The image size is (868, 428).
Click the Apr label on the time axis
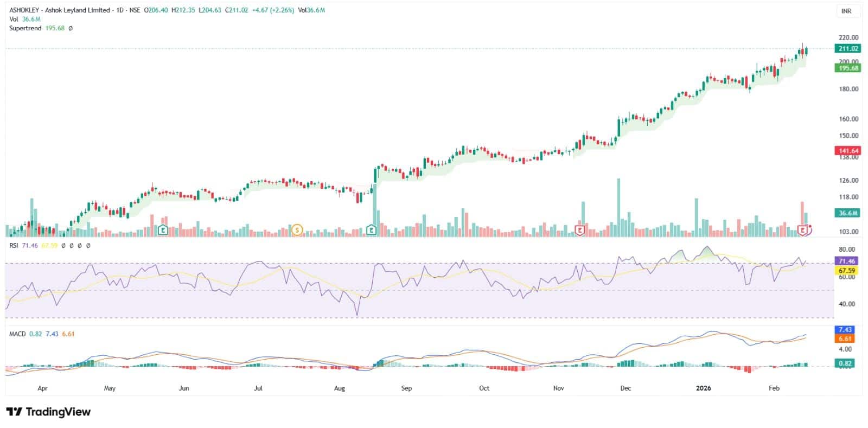(x=42, y=388)
